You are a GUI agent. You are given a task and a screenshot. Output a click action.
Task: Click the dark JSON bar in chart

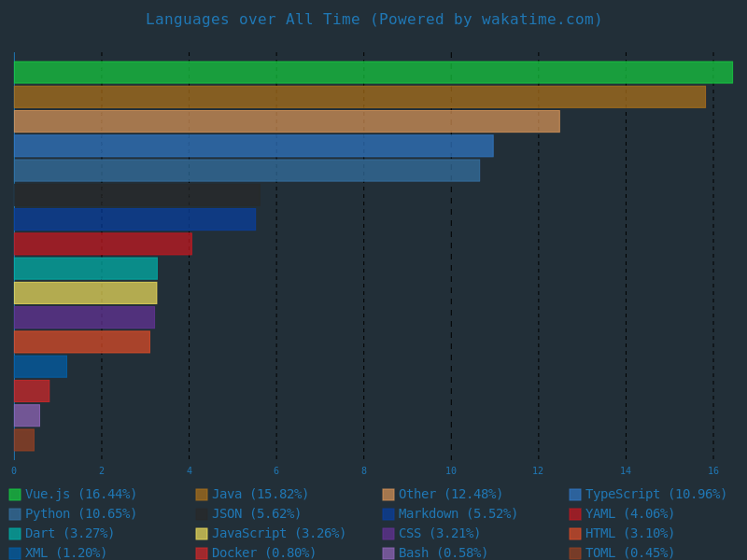(137, 195)
